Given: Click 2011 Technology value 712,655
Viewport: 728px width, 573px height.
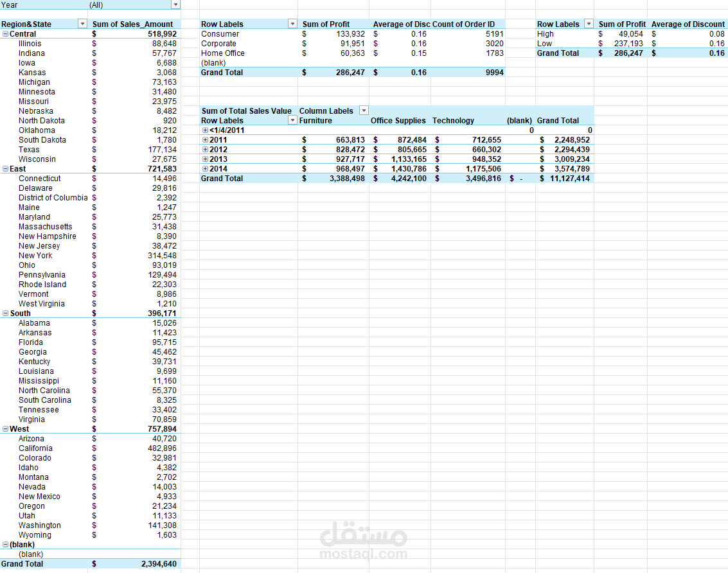Looking at the screenshot, I should 486,140.
